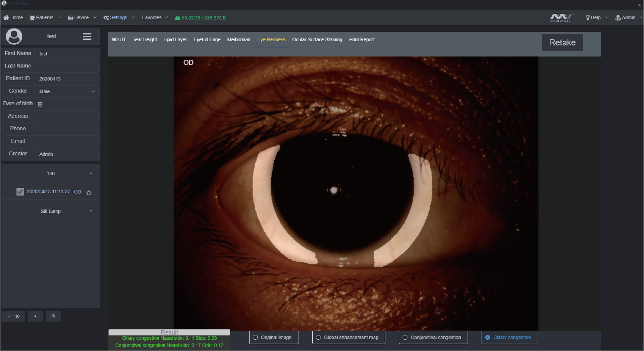Switch to the Eye Redness tab
644x351 pixels.
point(271,39)
